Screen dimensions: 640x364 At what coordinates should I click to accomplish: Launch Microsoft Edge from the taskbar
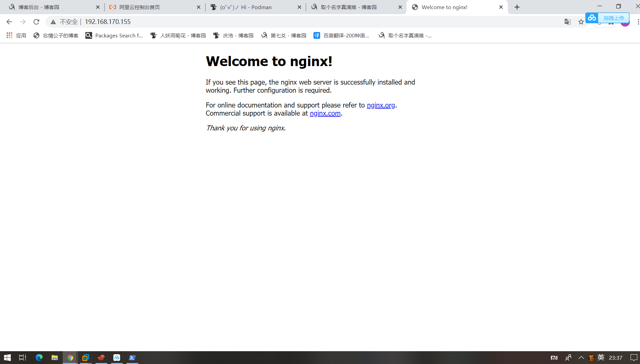point(39,358)
